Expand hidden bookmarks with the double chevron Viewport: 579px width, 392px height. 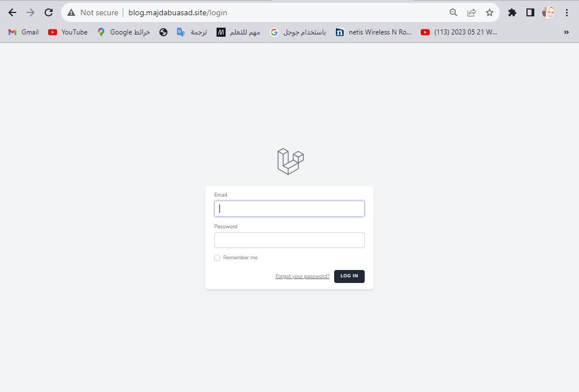(566, 32)
